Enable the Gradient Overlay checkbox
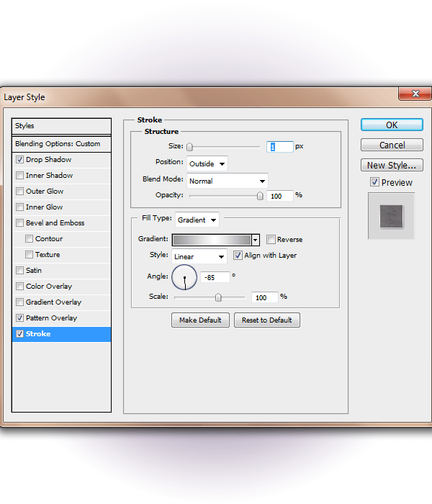432x504 pixels. click(20, 302)
